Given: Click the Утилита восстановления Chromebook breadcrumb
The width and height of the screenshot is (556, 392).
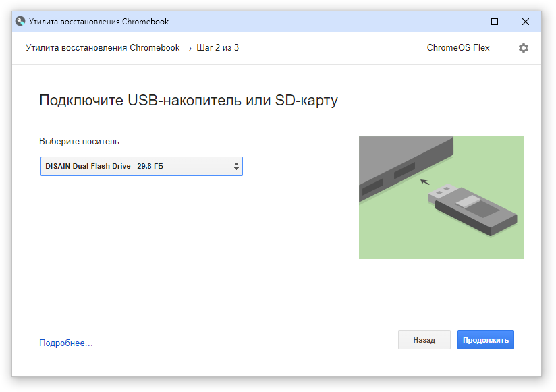Looking at the screenshot, I should tap(103, 47).
